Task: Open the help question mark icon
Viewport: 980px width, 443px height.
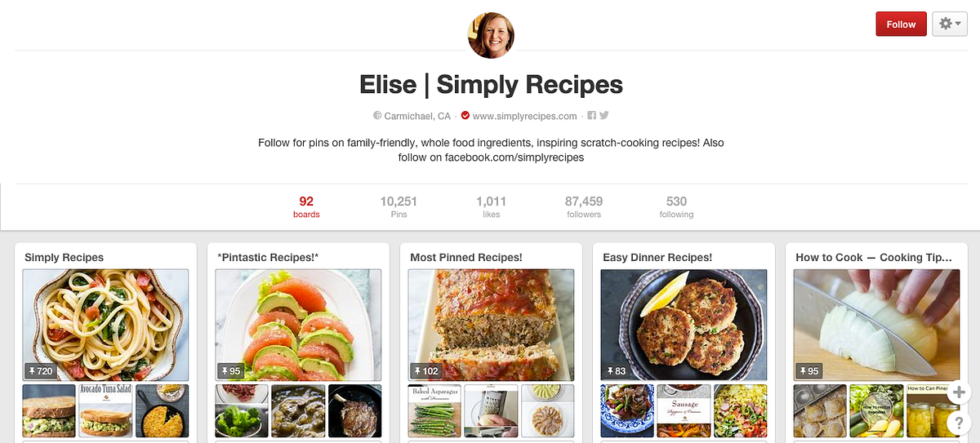Action: tap(959, 423)
